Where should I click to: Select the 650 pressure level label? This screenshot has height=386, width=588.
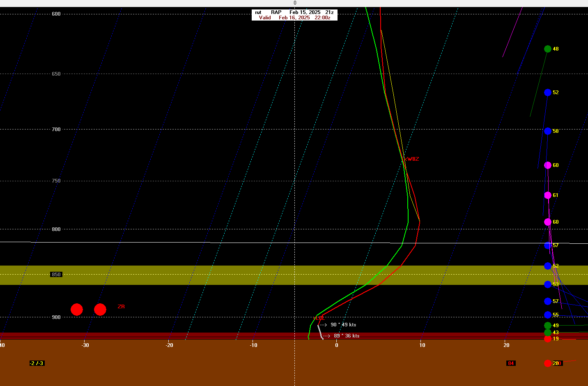(x=56, y=74)
